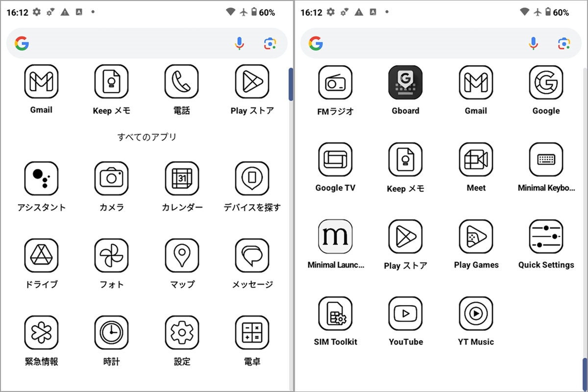Open the Google TV app
This screenshot has height=392, width=588.
[335, 159]
